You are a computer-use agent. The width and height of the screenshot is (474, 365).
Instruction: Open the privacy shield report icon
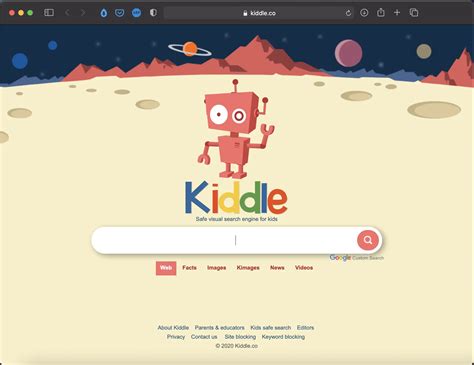point(153,13)
